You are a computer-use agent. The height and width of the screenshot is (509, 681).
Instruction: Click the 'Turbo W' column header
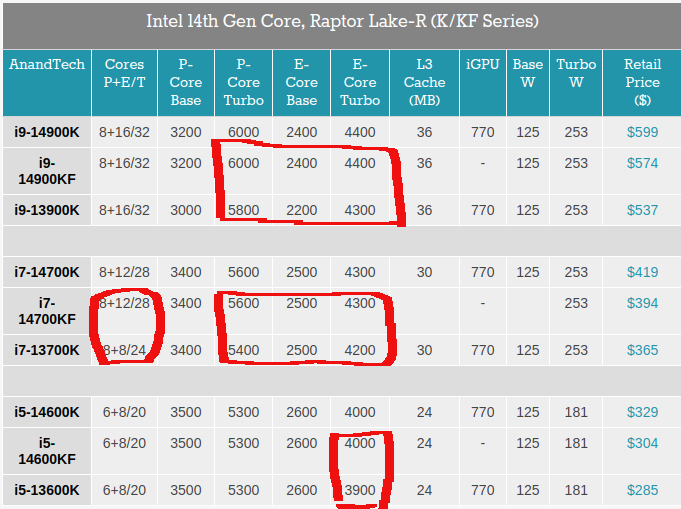(576, 83)
